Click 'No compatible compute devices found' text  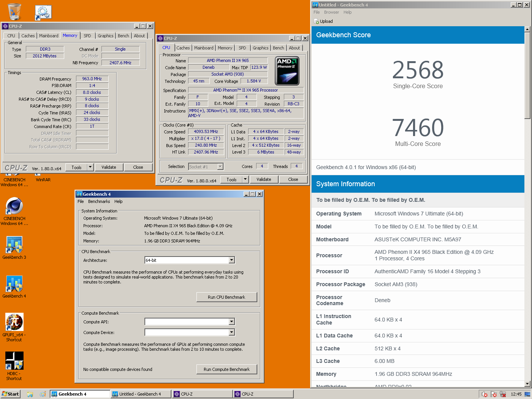pos(118,369)
